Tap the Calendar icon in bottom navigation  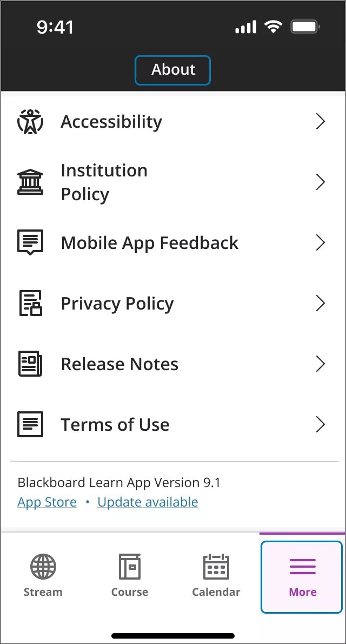click(216, 567)
